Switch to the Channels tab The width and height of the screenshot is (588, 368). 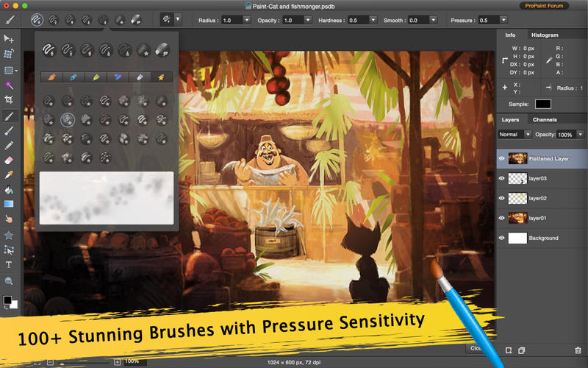545,119
